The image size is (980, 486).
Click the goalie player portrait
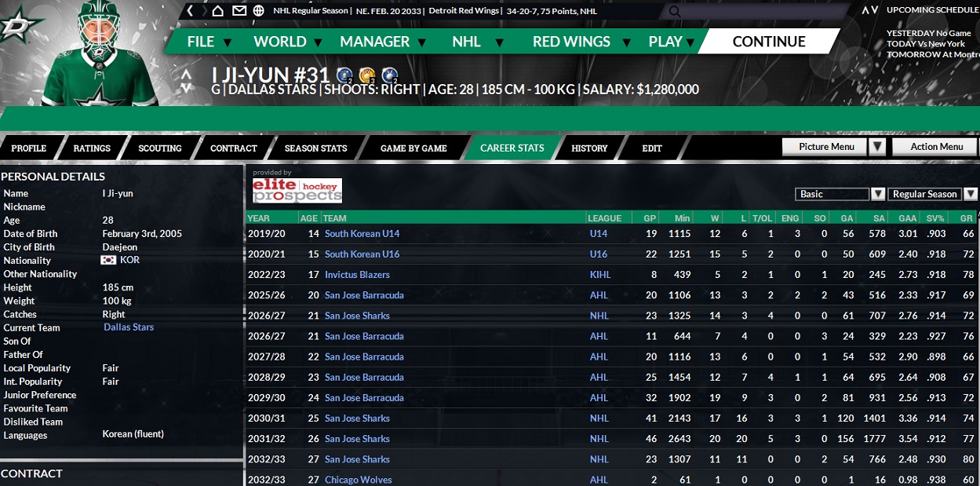coord(100,53)
